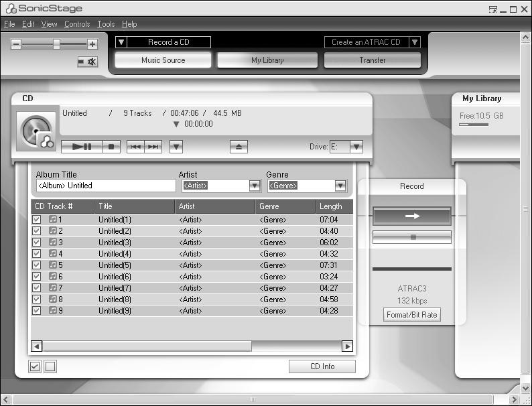Click music note icon for track 5
Viewport: 532px width, 406px height.
coord(52,265)
